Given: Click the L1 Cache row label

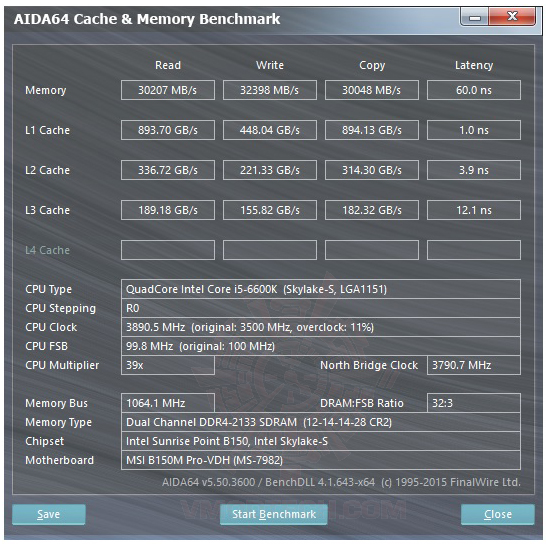Looking at the screenshot, I should (47, 130).
